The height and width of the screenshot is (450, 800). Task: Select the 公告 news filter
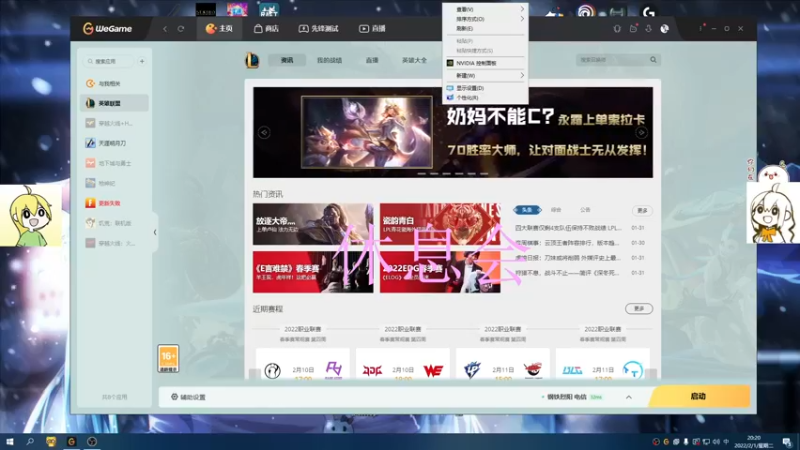[x=585, y=210]
